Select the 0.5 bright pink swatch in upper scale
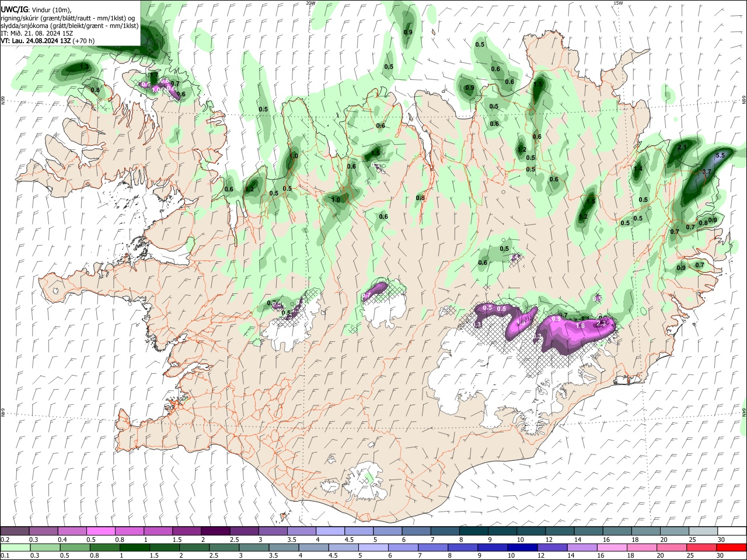Image resolution: width=747 pixels, height=560 pixels. 101,531
